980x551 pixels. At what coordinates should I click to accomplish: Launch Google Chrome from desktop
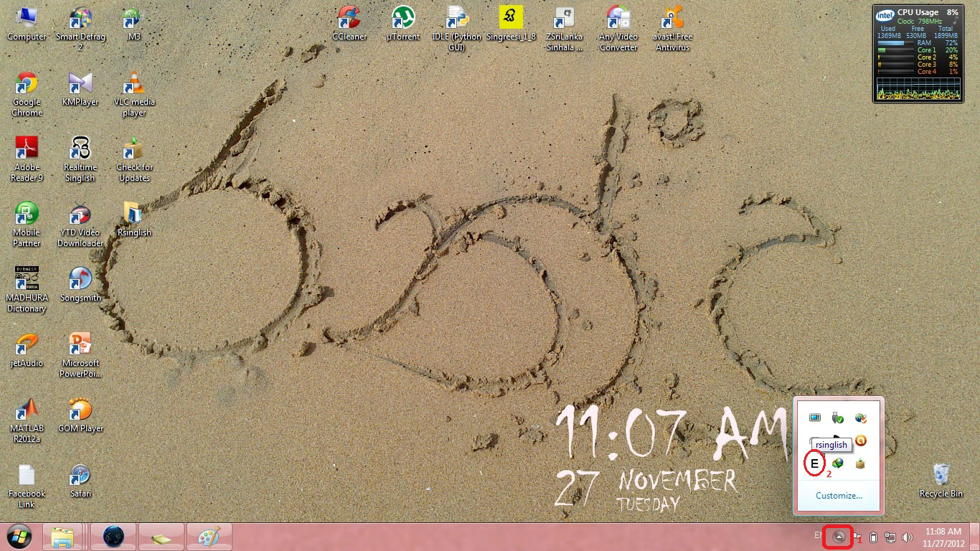(x=27, y=95)
